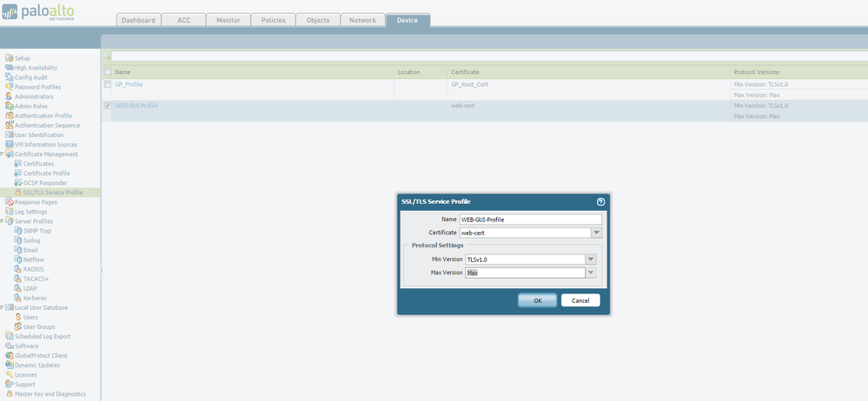Click the Software icon

click(x=10, y=345)
